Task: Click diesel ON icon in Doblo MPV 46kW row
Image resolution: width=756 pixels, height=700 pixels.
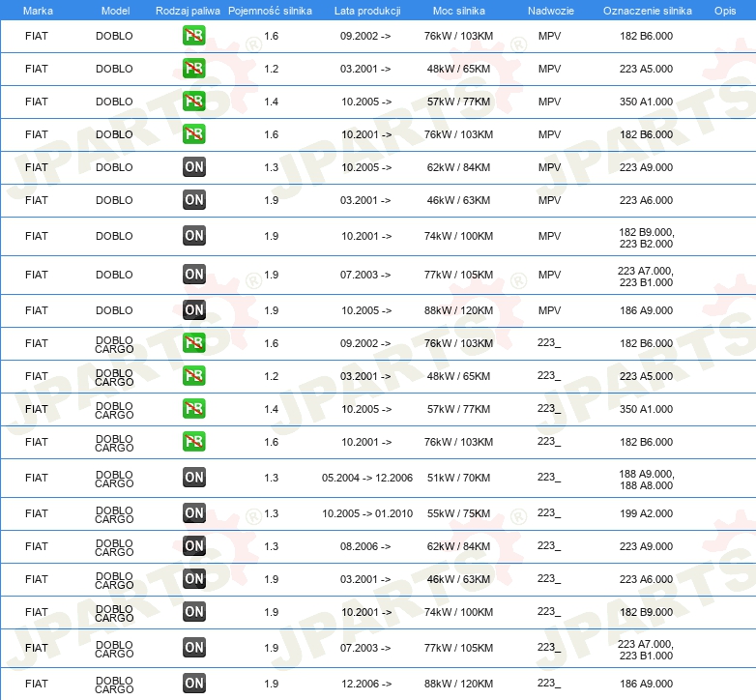Action: click(x=193, y=199)
